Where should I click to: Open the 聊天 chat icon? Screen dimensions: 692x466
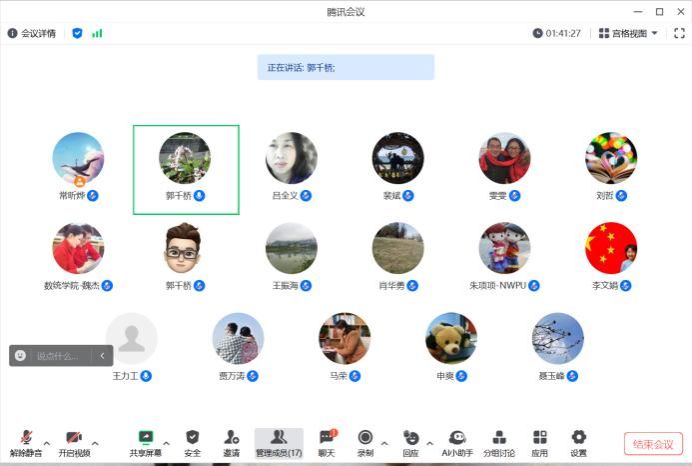tap(326, 441)
